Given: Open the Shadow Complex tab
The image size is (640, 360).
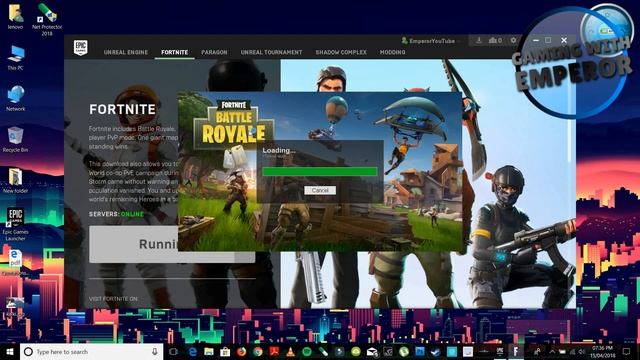Looking at the screenshot, I should (x=341, y=52).
